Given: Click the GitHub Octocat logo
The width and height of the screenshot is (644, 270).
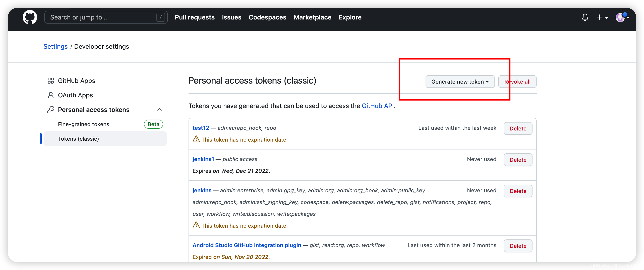Looking at the screenshot, I should pos(30,17).
